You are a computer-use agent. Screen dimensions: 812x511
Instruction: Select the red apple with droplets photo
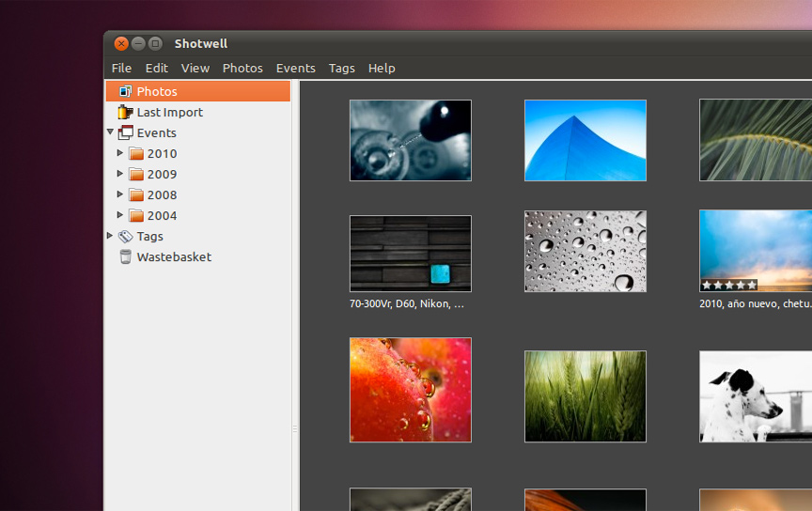(411, 390)
